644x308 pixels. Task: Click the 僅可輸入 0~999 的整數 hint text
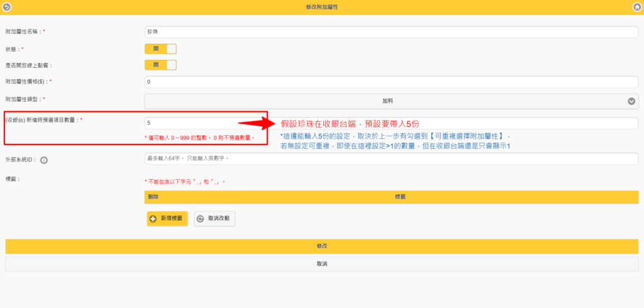199,138
